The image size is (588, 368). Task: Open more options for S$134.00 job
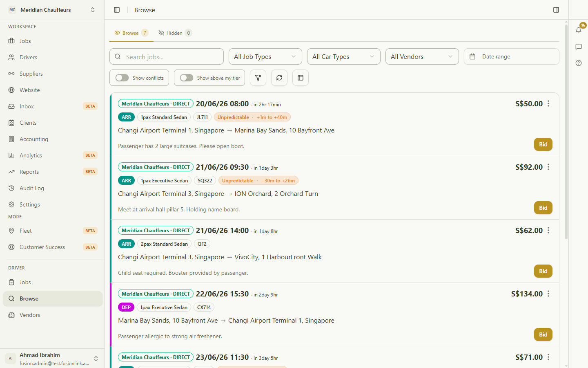click(x=548, y=294)
